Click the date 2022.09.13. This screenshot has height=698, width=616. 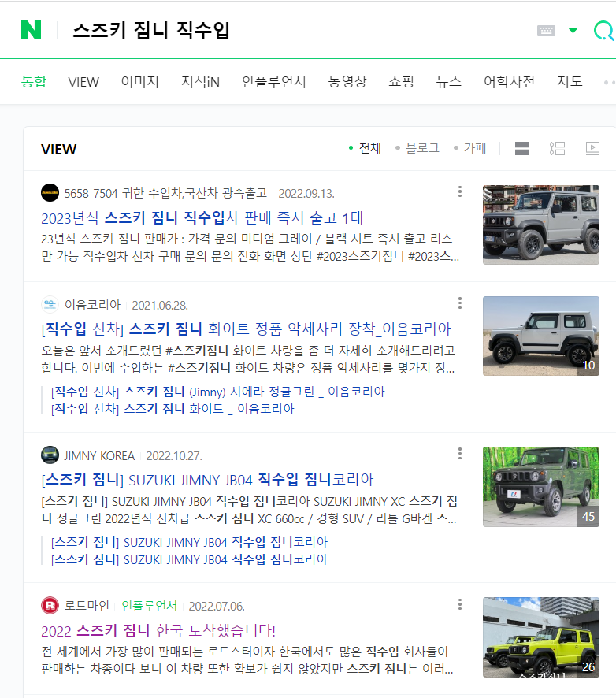[x=306, y=194]
